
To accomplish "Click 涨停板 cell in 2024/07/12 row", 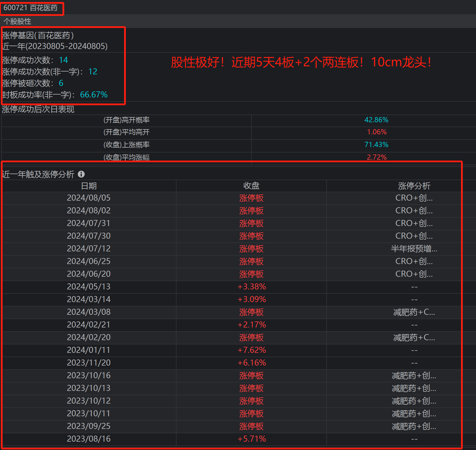I will 251,248.
